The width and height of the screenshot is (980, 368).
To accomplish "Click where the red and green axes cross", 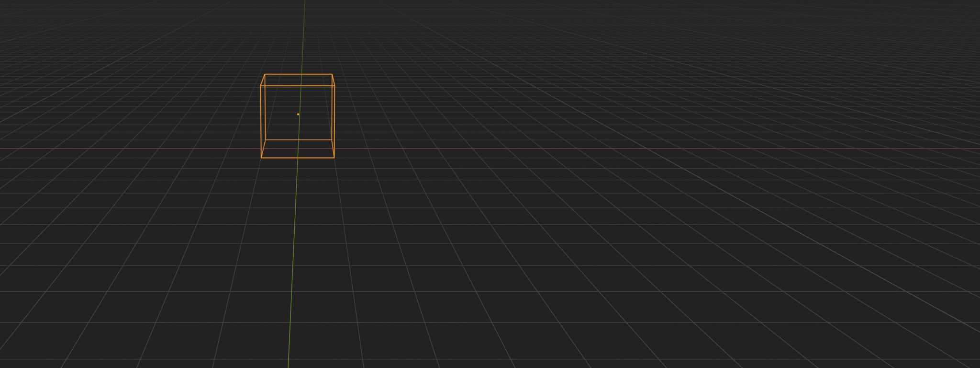I will pyautogui.click(x=298, y=149).
